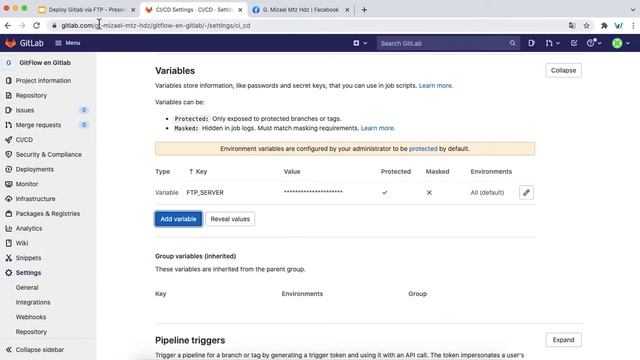Open the Menu hamburger button
The image size is (640, 360).
pyautogui.click(x=68, y=43)
